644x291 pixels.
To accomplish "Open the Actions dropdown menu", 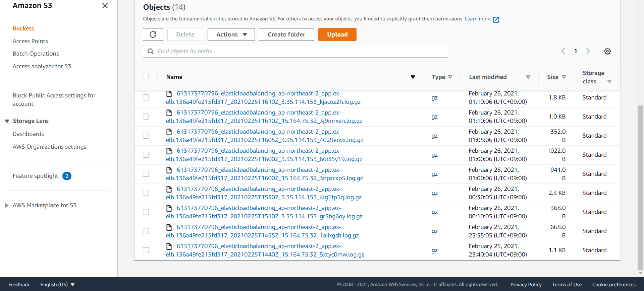I will coord(231,34).
